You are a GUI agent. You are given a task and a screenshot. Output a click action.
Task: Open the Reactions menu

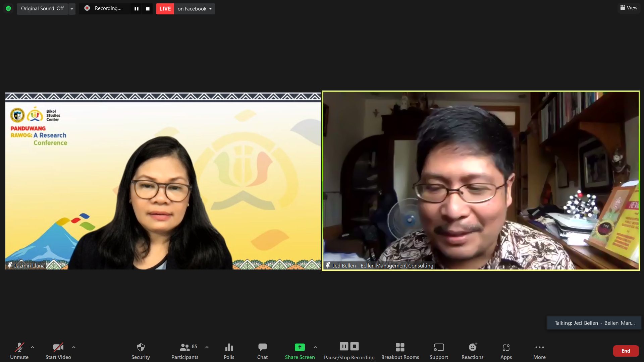point(472,351)
